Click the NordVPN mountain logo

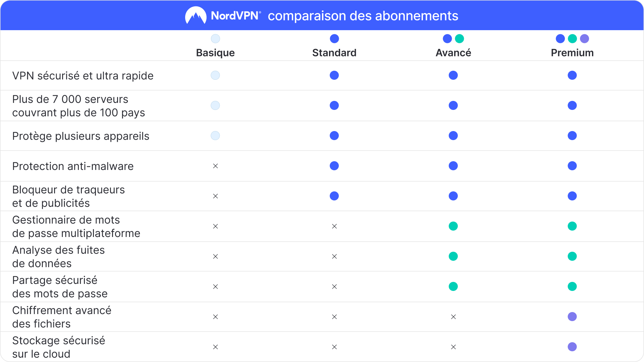[x=196, y=15]
